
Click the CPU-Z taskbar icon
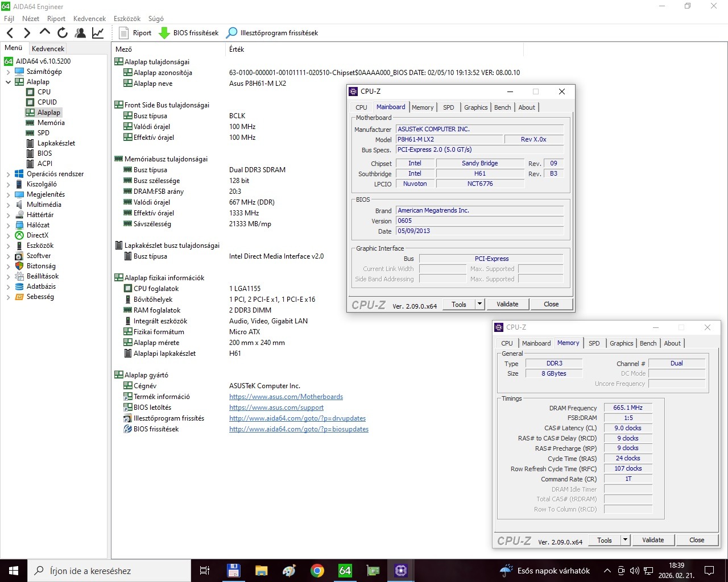point(401,571)
